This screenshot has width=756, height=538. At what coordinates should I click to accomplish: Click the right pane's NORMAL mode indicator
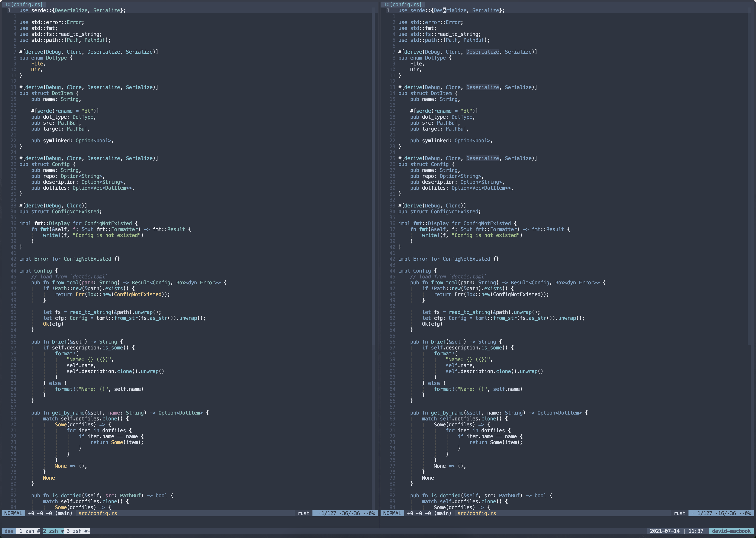392,513
